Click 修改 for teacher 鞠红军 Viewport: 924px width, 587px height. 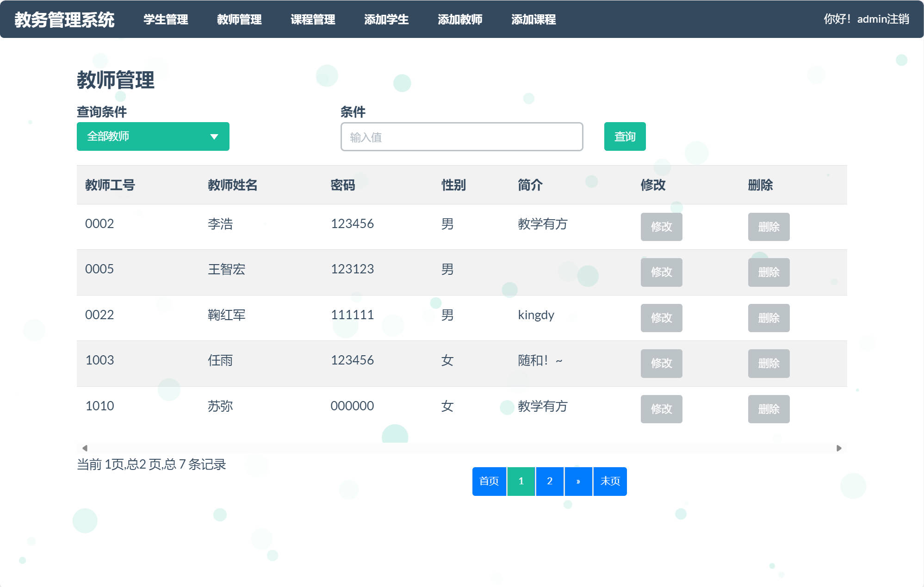[x=661, y=318]
